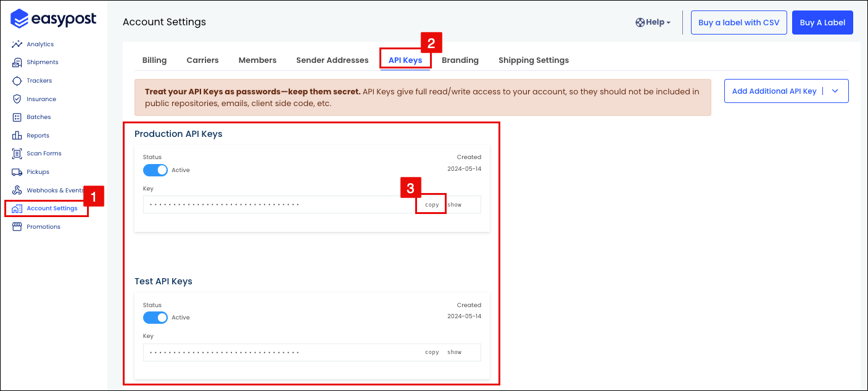Click the Trackers target icon
The width and height of the screenshot is (868, 391).
pos(17,81)
